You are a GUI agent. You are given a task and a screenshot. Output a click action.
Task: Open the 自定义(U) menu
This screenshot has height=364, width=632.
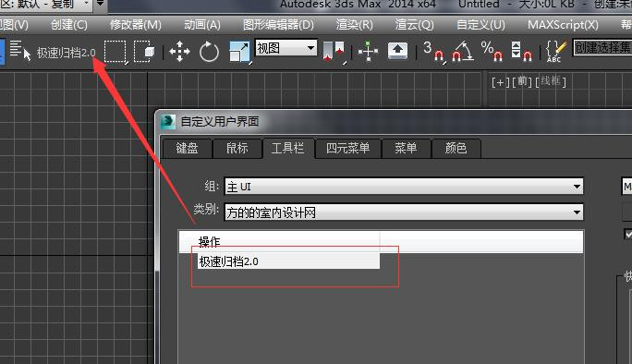pyautogui.click(x=480, y=25)
